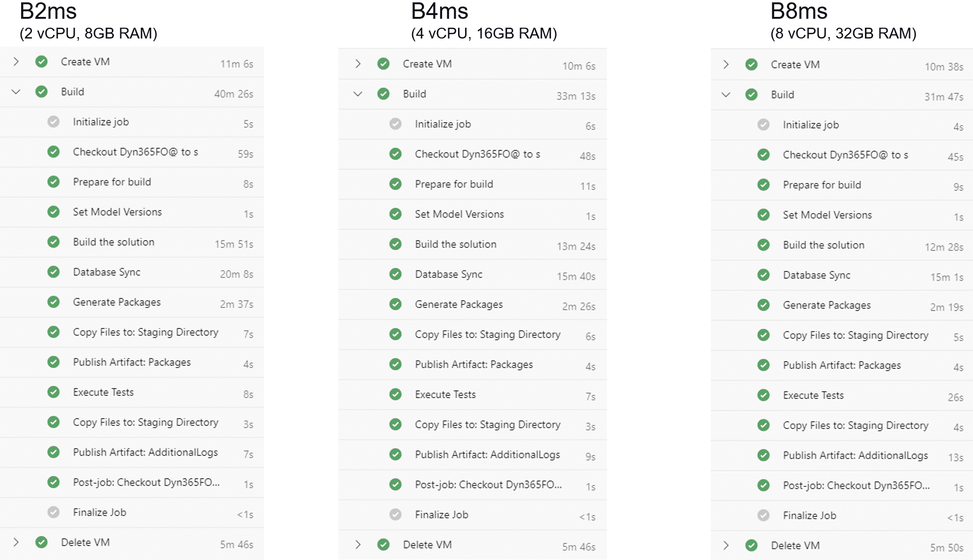Click the green success icon beside B2ms Database Sync
Image resolution: width=973 pixels, height=560 pixels.
[54, 272]
